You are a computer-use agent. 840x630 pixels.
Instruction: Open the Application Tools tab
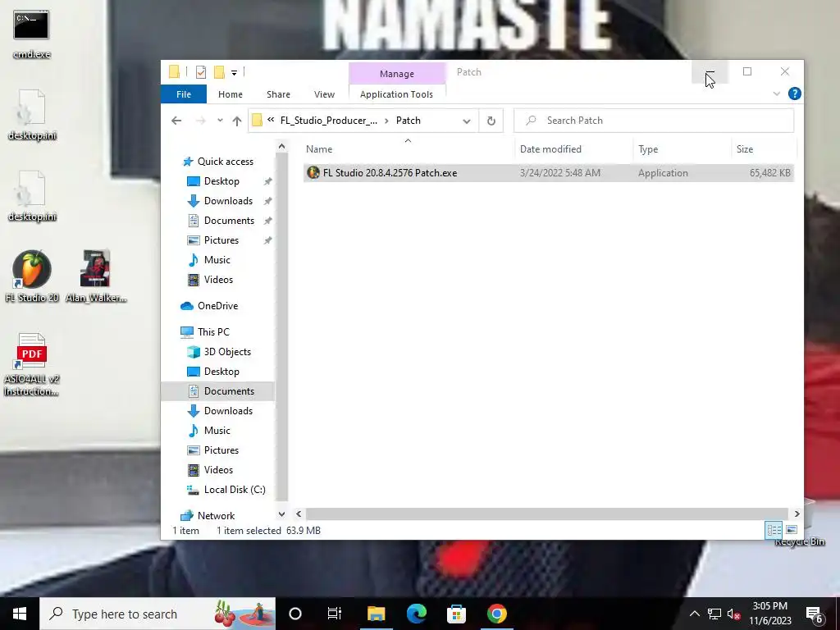(x=396, y=94)
